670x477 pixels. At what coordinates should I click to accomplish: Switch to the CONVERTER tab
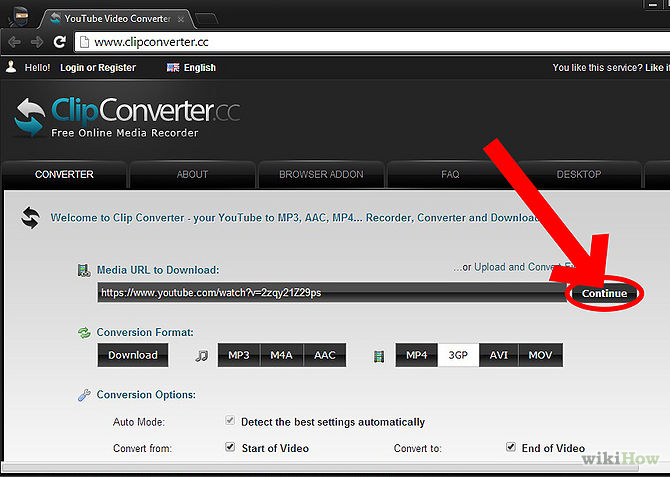pyautogui.click(x=64, y=174)
